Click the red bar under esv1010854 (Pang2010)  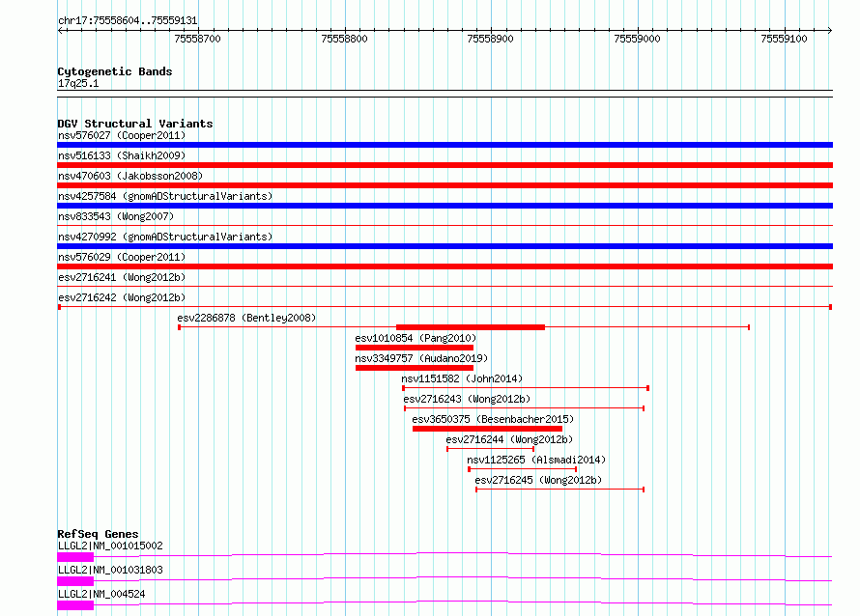tap(415, 348)
